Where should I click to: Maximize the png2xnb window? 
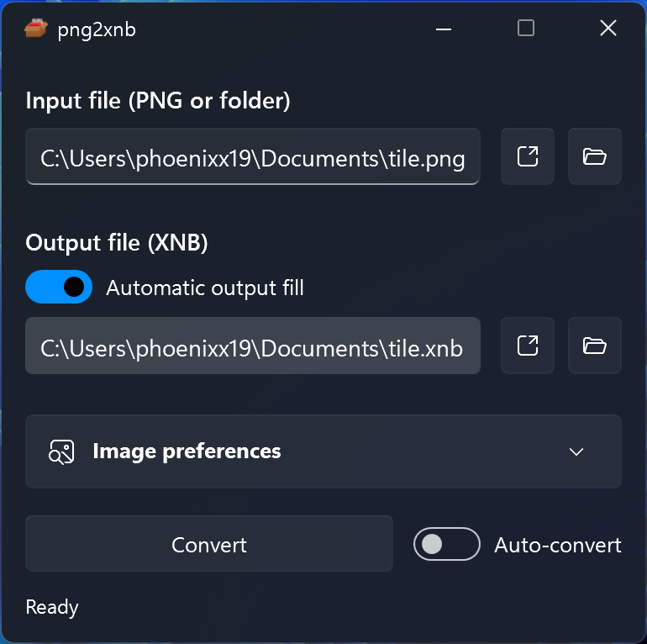click(526, 29)
